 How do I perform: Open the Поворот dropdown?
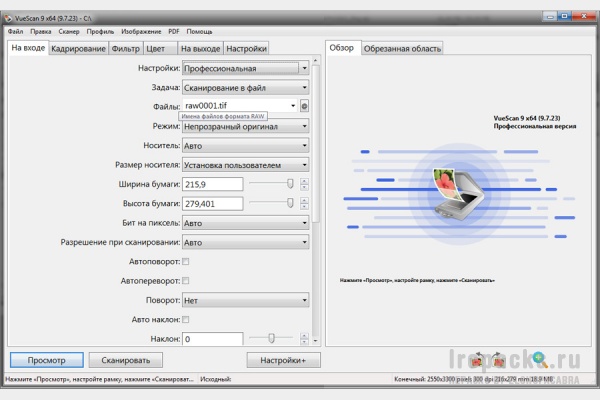coord(245,300)
